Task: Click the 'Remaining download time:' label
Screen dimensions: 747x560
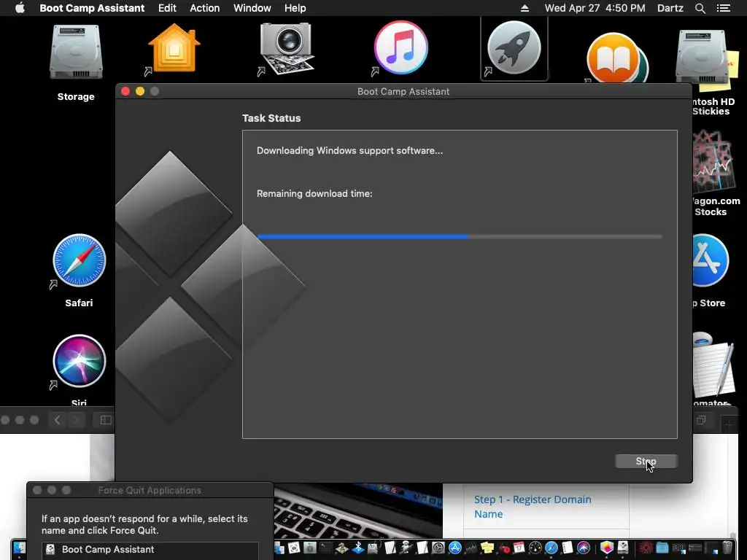Action: click(314, 193)
